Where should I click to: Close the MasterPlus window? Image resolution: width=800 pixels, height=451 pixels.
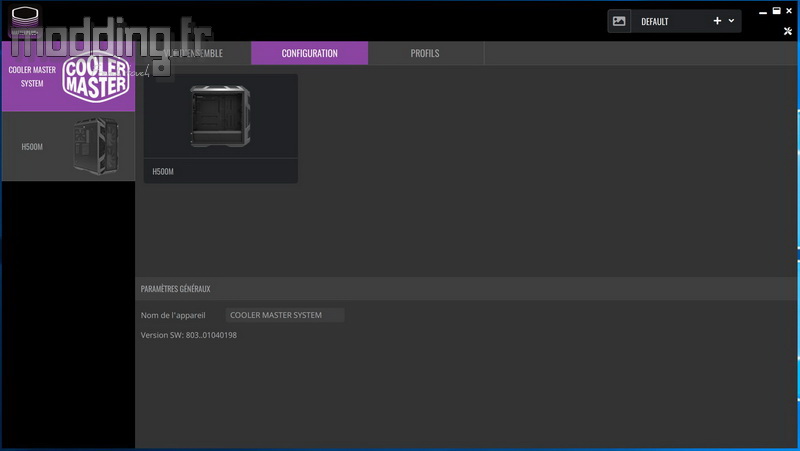coord(789,11)
